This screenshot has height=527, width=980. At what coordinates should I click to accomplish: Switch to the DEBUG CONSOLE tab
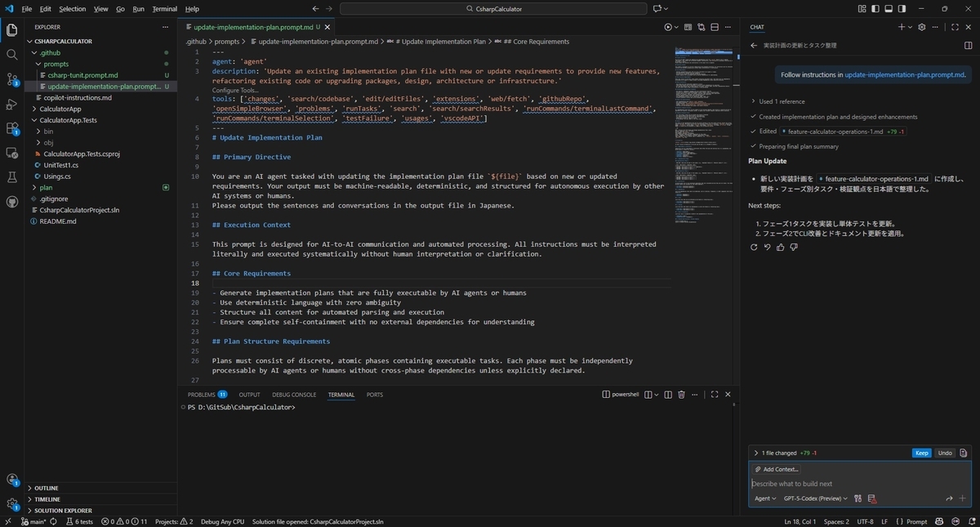tap(294, 395)
